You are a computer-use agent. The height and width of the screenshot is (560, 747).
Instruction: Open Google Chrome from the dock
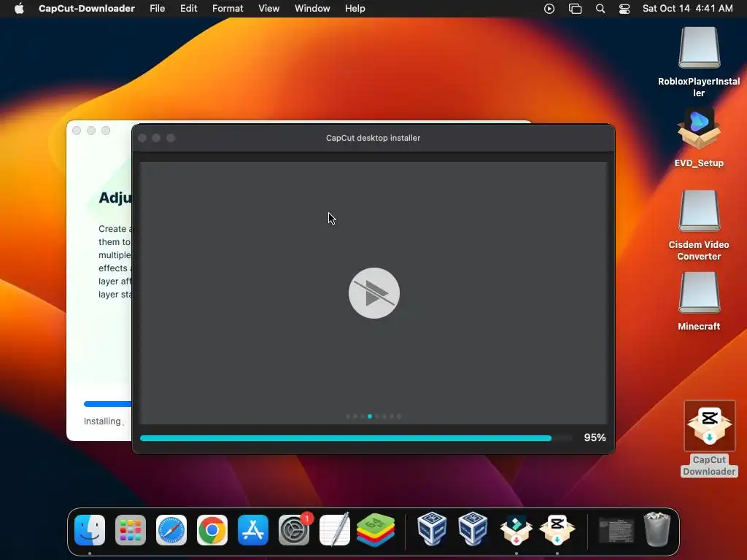click(x=212, y=530)
